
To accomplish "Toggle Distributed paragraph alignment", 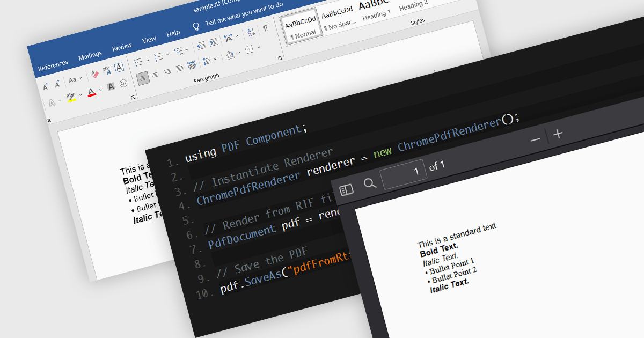I will (x=192, y=65).
